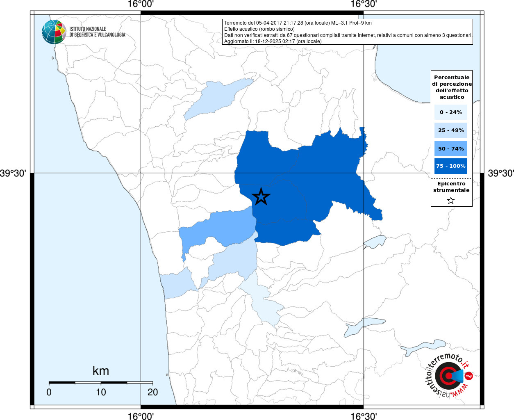Click the black-and-white km scale bar
Screen dimensions: 514x420
click(101, 383)
